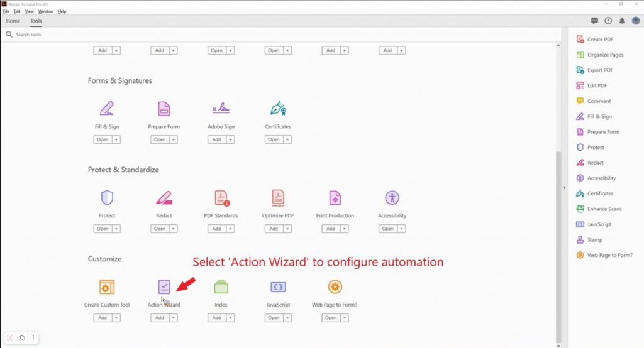
Task: Open the help question mark icon
Action: pyautogui.click(x=608, y=21)
